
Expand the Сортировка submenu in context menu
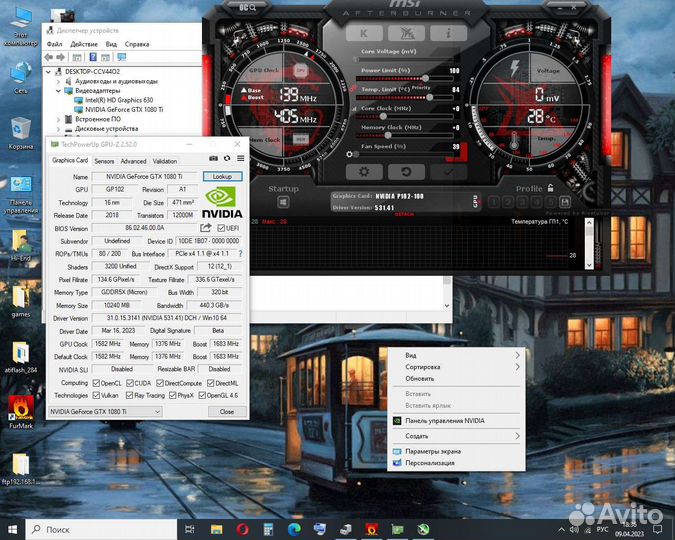[456, 367]
